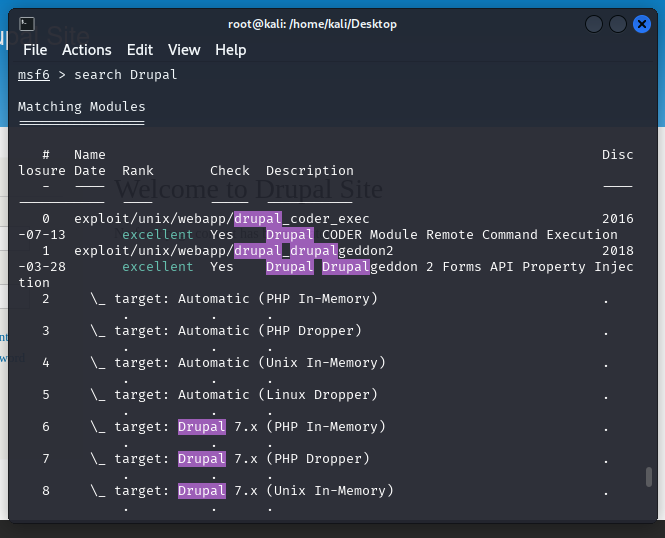Click the terminal icon in the title bar
665x538 pixels.
coord(27,24)
